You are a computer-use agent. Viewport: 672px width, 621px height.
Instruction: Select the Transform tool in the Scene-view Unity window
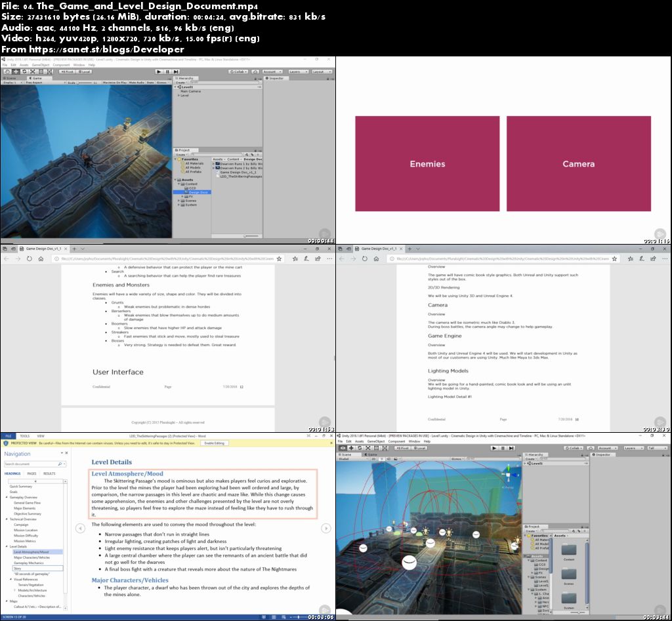385,448
